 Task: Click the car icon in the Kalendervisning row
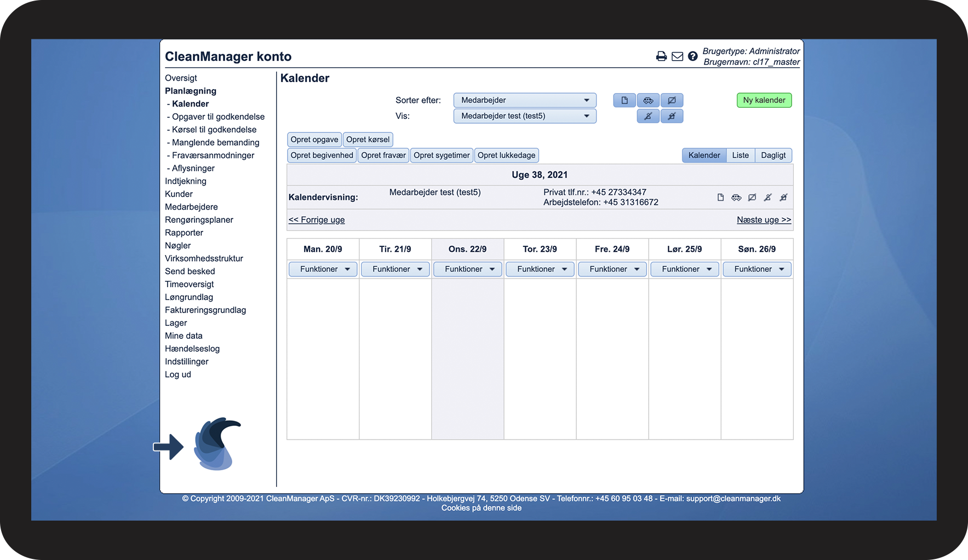pyautogui.click(x=736, y=198)
